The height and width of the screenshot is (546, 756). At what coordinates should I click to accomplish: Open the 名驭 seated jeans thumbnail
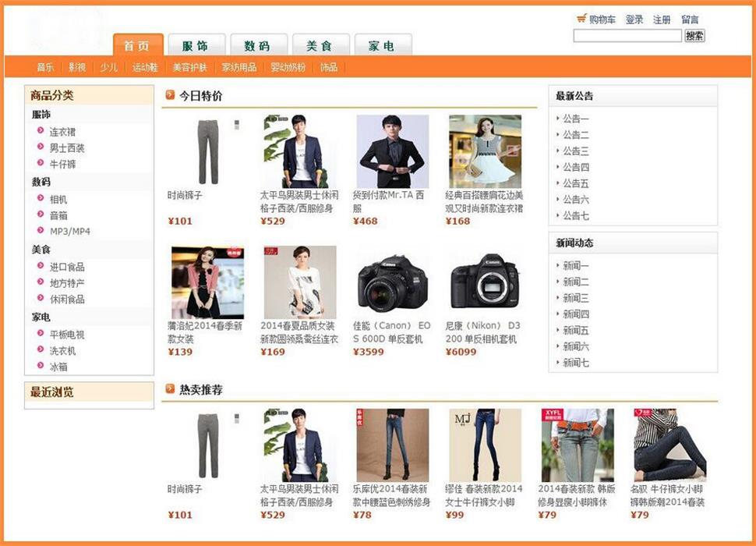click(670, 445)
